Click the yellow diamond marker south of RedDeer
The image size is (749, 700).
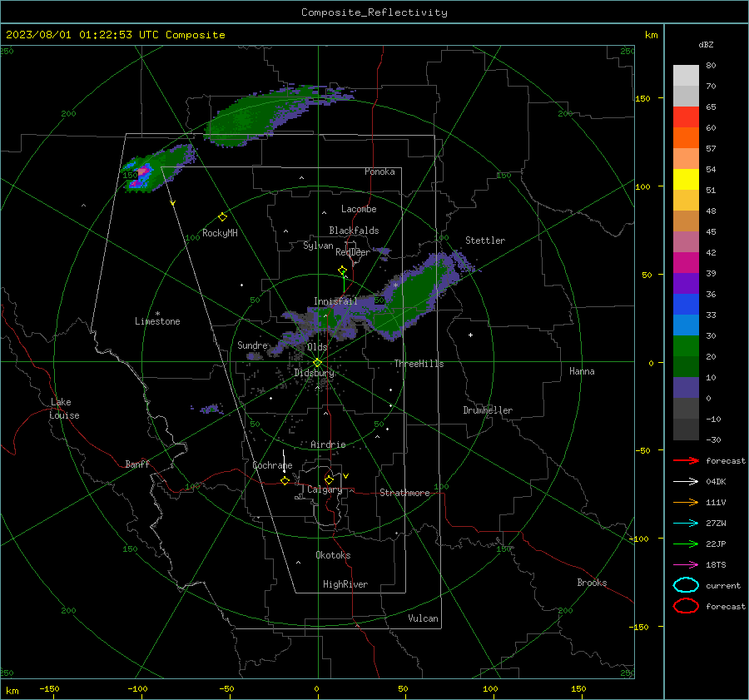click(x=342, y=271)
